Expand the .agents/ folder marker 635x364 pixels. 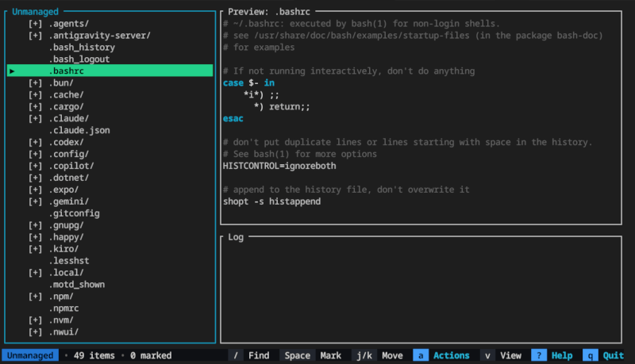point(35,24)
